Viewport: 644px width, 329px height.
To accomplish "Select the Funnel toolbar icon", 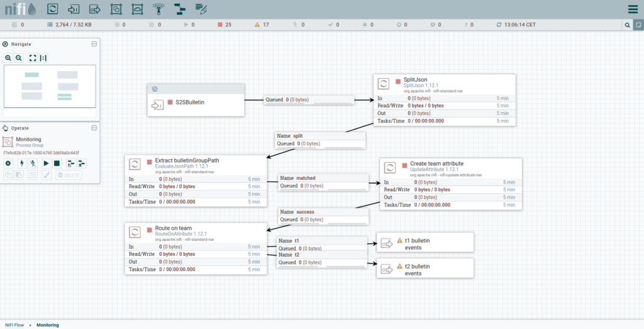I will pos(158,9).
